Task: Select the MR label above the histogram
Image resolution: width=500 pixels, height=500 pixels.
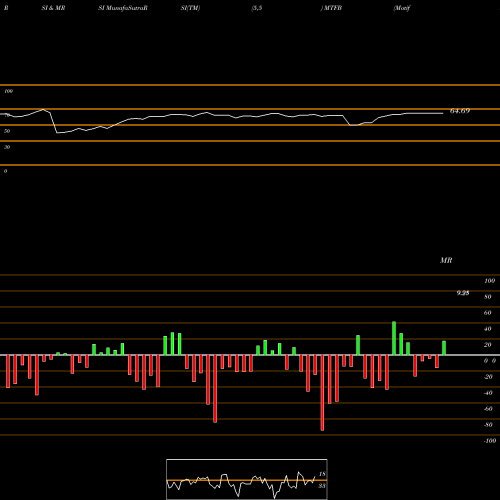Action: click(446, 260)
